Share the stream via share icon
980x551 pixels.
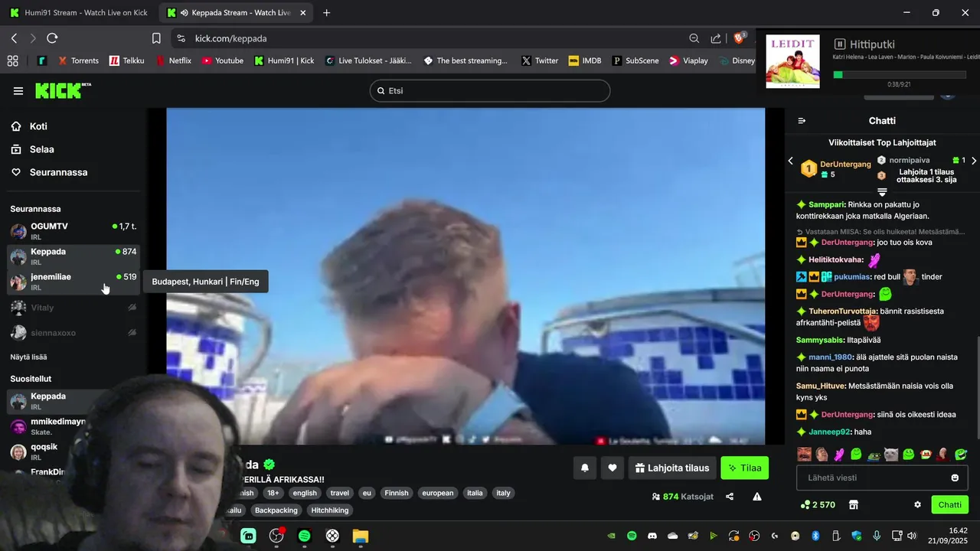point(730,497)
